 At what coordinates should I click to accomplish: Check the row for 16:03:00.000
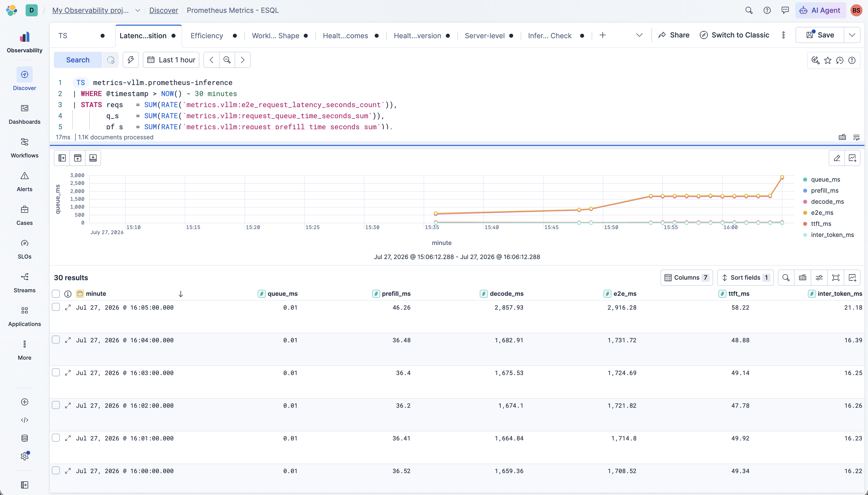(56, 372)
